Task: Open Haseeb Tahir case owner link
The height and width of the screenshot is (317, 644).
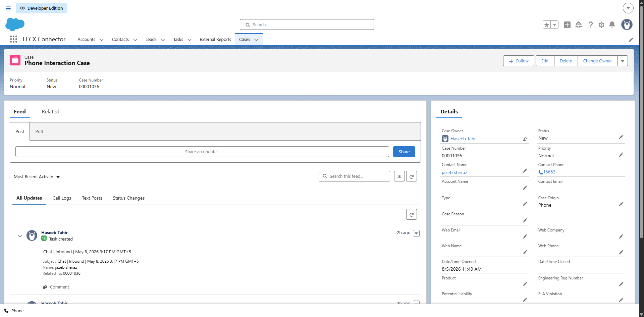Action: [x=464, y=139]
